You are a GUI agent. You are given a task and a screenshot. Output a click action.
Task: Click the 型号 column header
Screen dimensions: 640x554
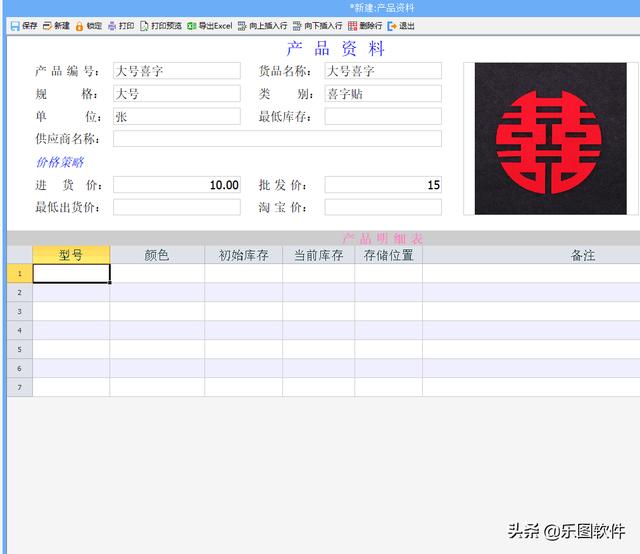tap(71, 255)
